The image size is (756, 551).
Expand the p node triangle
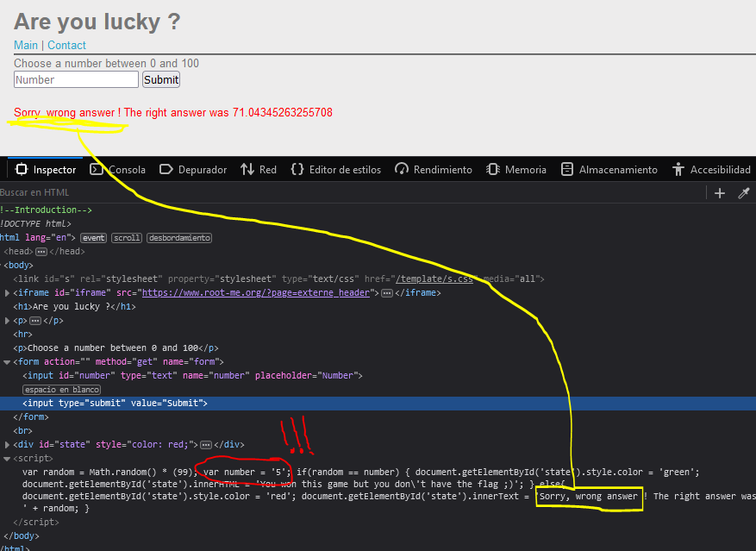7,321
